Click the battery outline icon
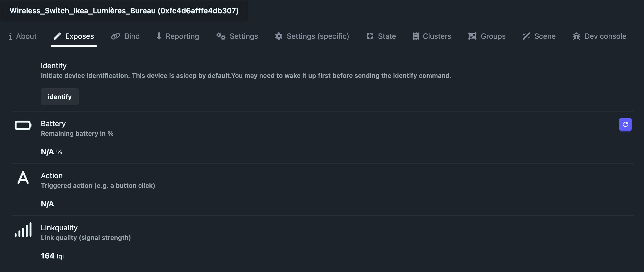The image size is (644, 272). 23,125
